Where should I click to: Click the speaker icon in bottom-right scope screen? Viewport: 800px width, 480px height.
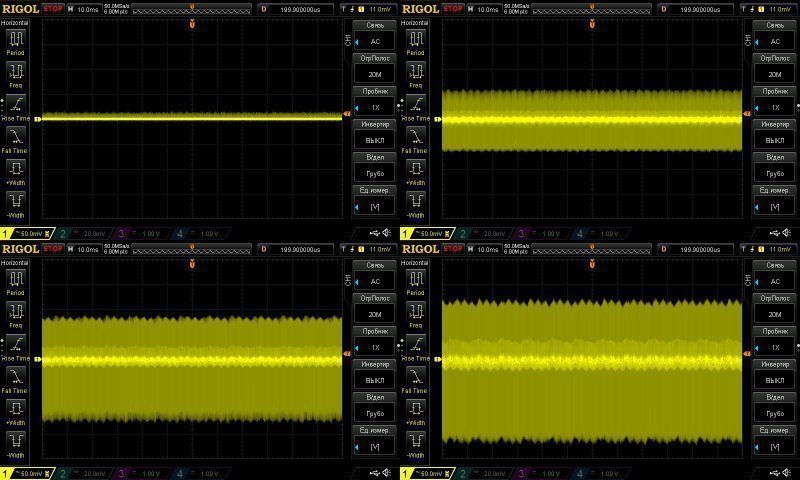pyautogui.click(x=786, y=473)
